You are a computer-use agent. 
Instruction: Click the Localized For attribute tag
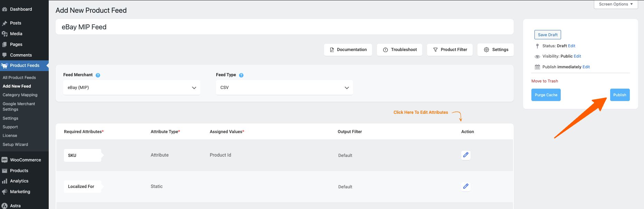click(83, 187)
